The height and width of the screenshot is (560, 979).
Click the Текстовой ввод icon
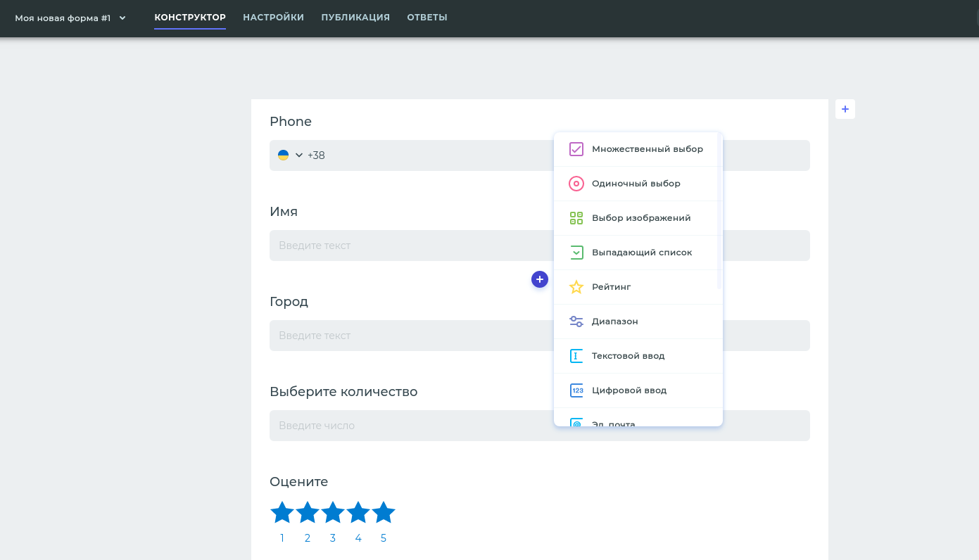576,356
